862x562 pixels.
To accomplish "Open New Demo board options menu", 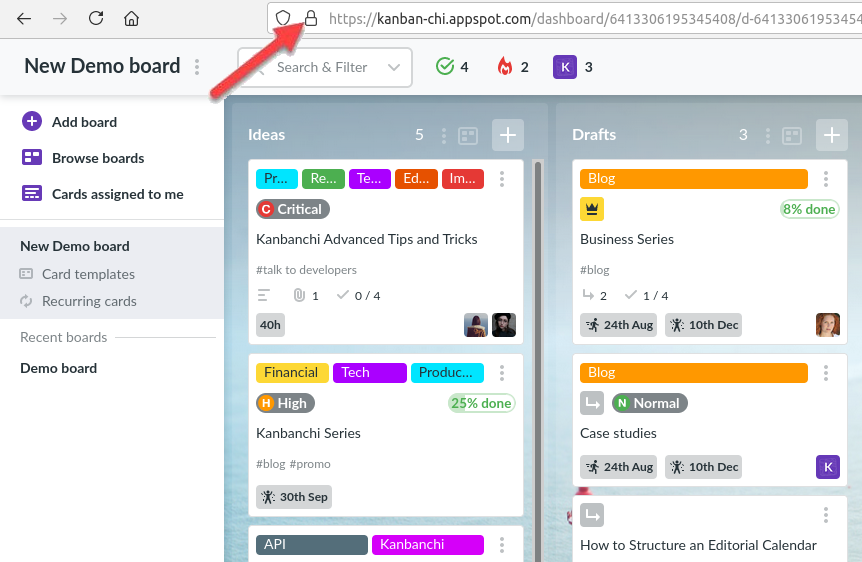I will pos(197,67).
